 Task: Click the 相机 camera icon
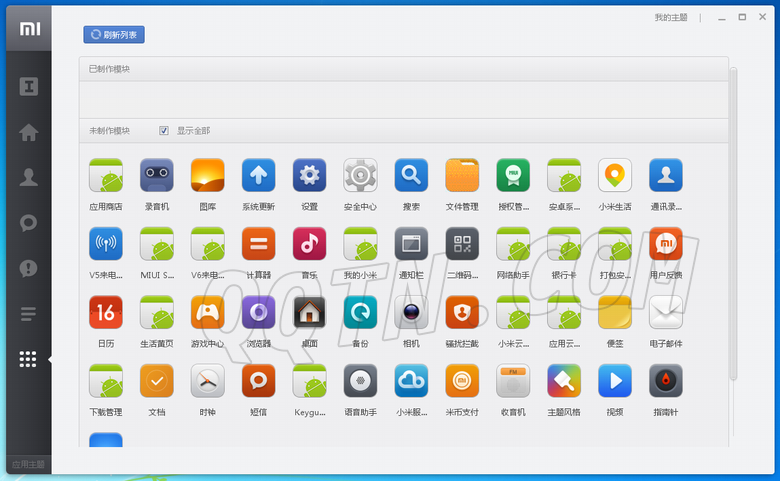click(x=411, y=312)
